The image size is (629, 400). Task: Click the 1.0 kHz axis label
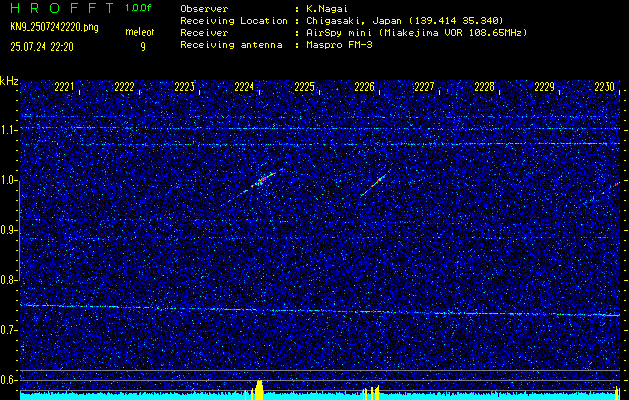(9, 181)
